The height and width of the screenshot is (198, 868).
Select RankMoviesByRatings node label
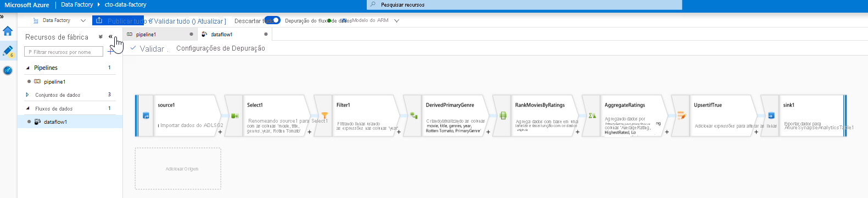(540, 105)
